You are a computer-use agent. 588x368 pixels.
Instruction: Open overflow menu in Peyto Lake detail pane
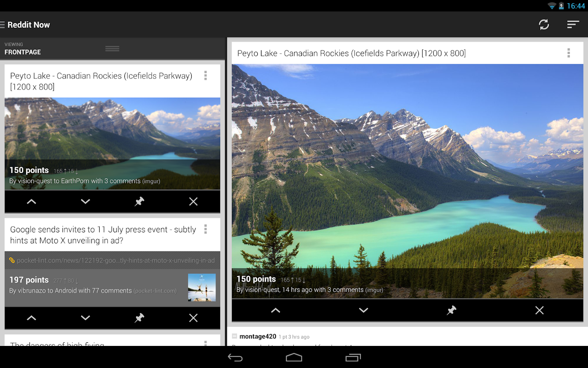click(568, 53)
